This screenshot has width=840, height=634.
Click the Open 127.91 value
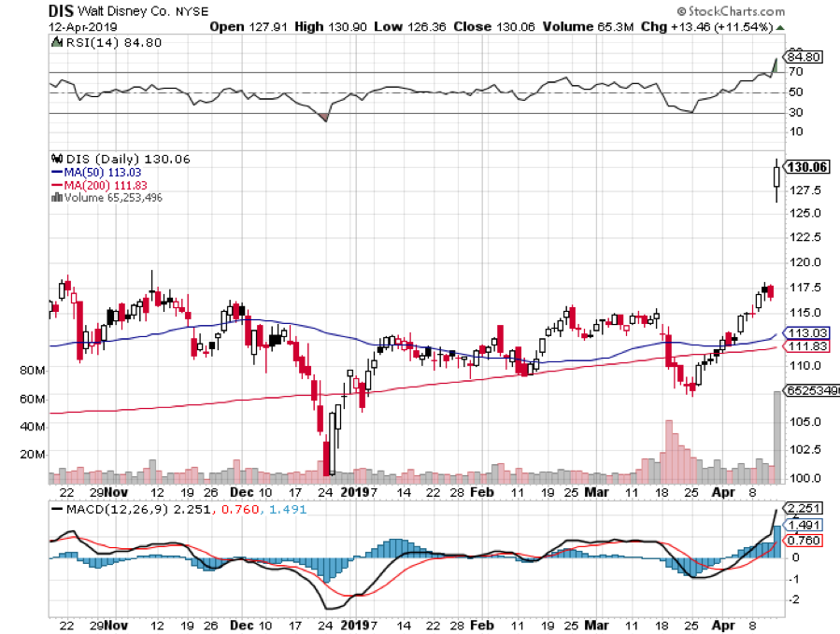click(x=248, y=27)
